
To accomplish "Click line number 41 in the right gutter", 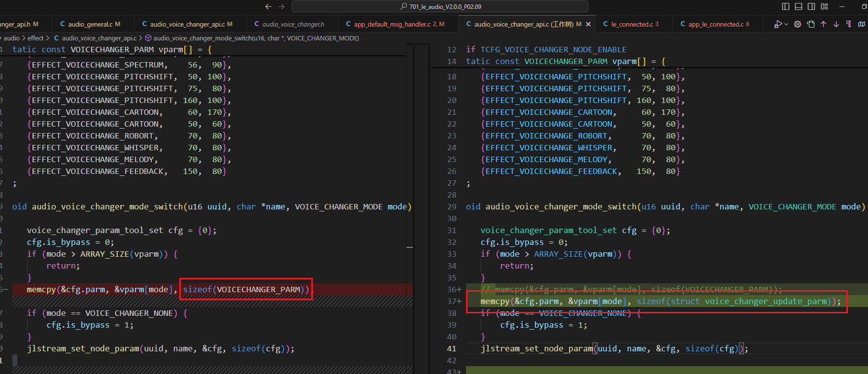I will [452, 348].
